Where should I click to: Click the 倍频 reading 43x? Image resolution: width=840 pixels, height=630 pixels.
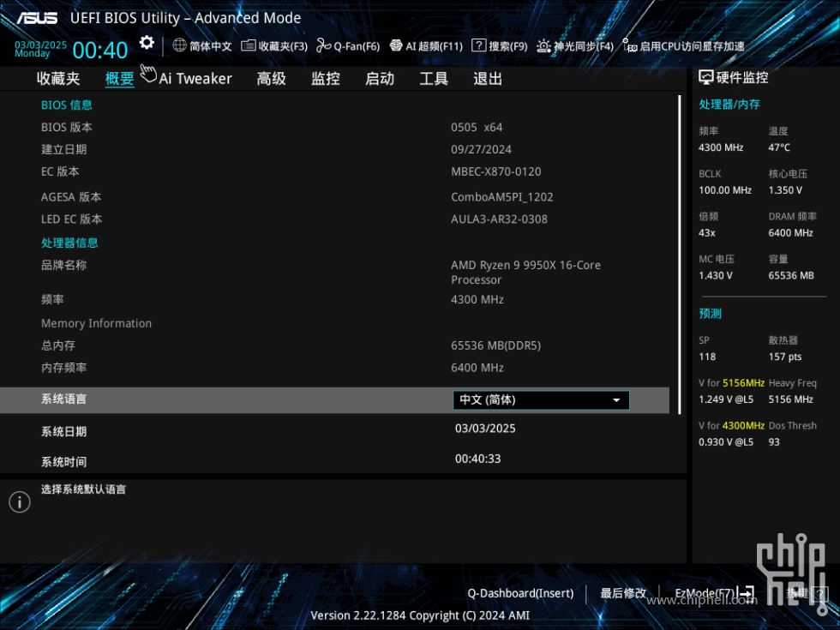[x=707, y=233]
